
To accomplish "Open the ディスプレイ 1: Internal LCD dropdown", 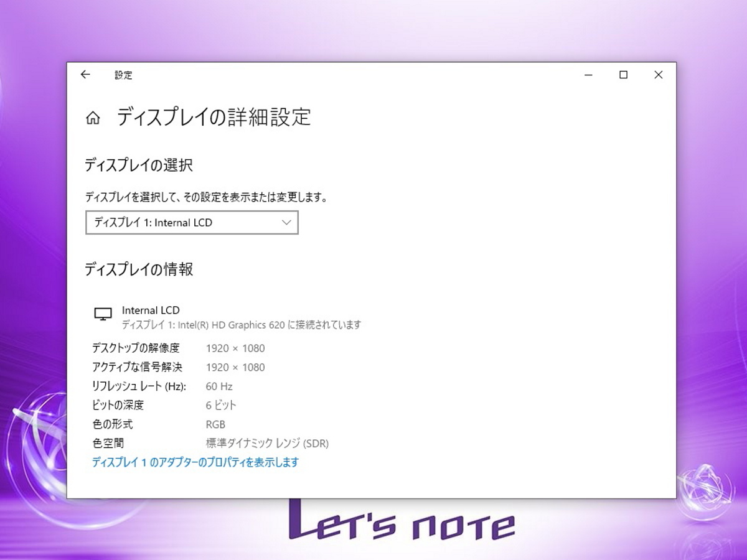I will coord(187,223).
